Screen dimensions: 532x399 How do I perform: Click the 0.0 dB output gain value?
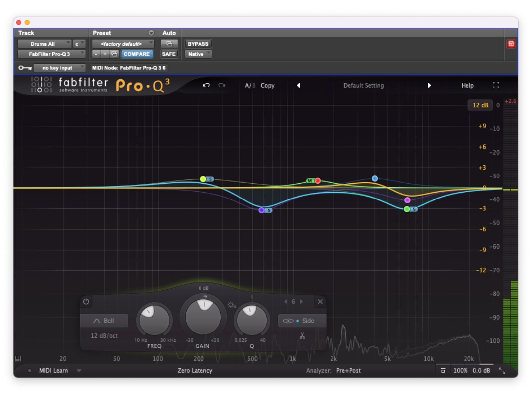tap(481, 370)
